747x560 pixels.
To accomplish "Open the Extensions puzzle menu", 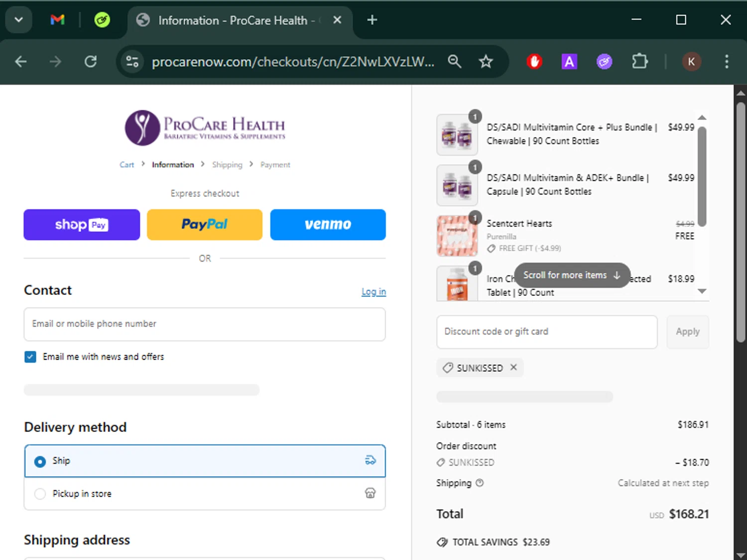I will (640, 62).
